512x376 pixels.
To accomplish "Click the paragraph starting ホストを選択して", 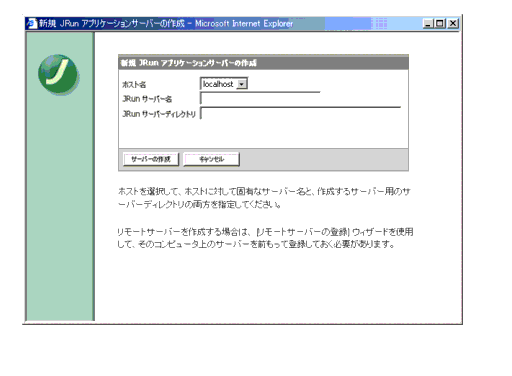I will click(x=264, y=198).
